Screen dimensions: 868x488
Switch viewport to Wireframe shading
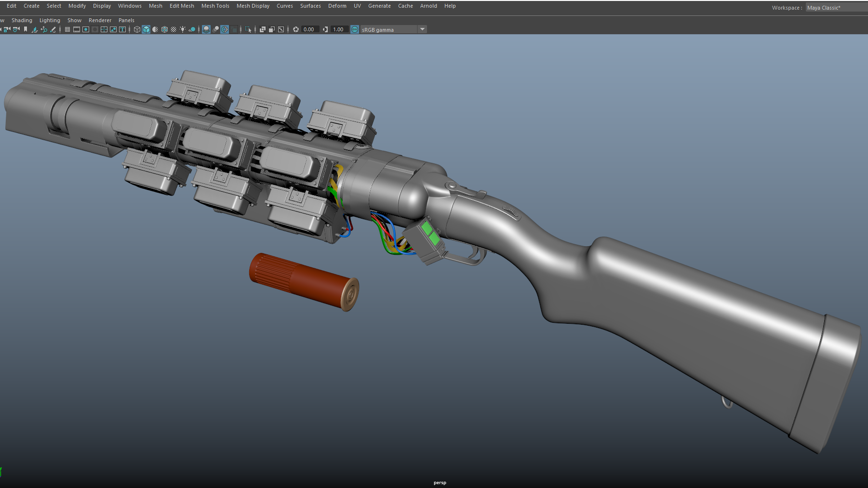(137, 29)
